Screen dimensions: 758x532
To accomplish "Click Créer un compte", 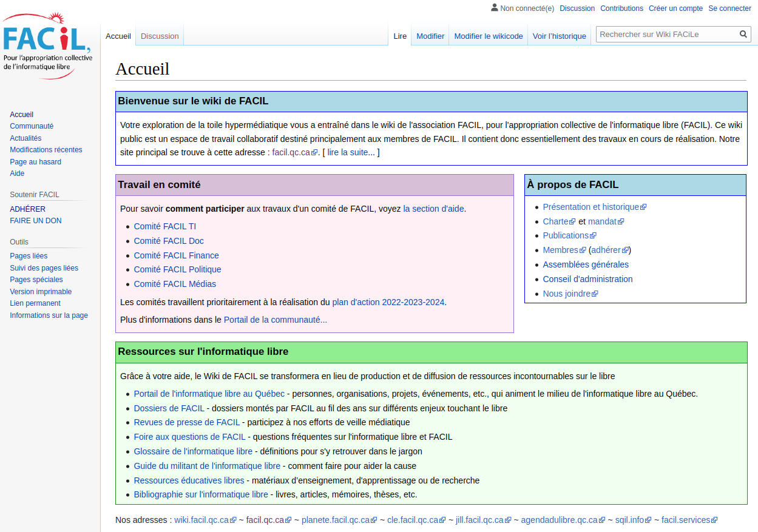I will pyautogui.click(x=675, y=8).
